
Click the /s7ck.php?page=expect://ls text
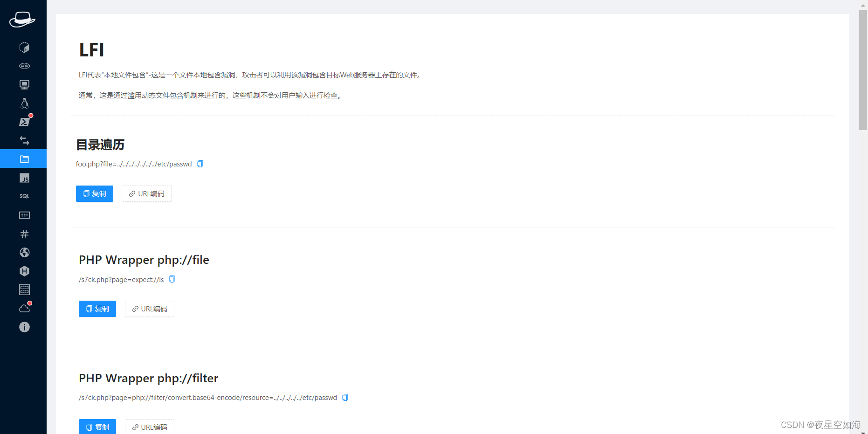(121, 280)
